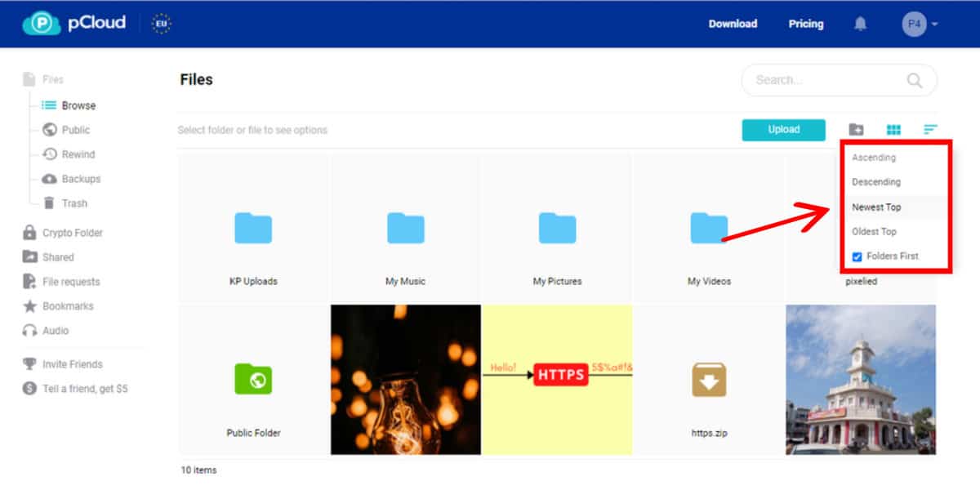Viewport: 980px width, 490px height.
Task: Open the Pricing link
Action: (x=805, y=24)
